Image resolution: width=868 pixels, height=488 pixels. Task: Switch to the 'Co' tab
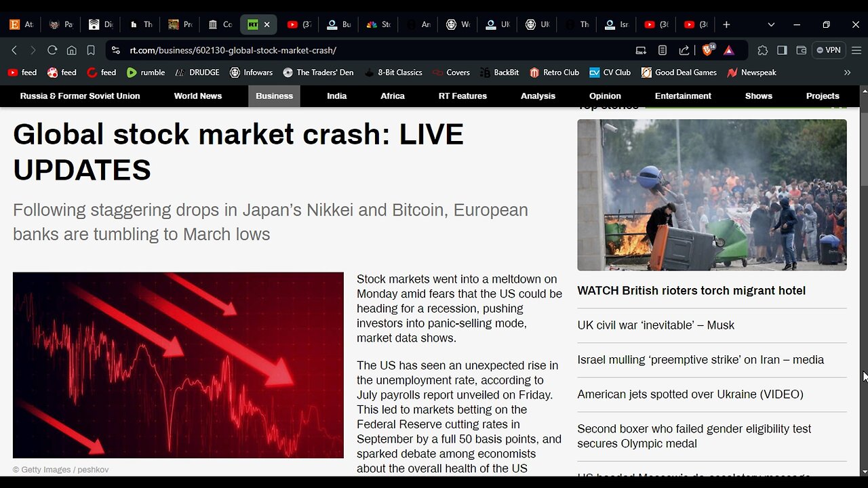(220, 24)
